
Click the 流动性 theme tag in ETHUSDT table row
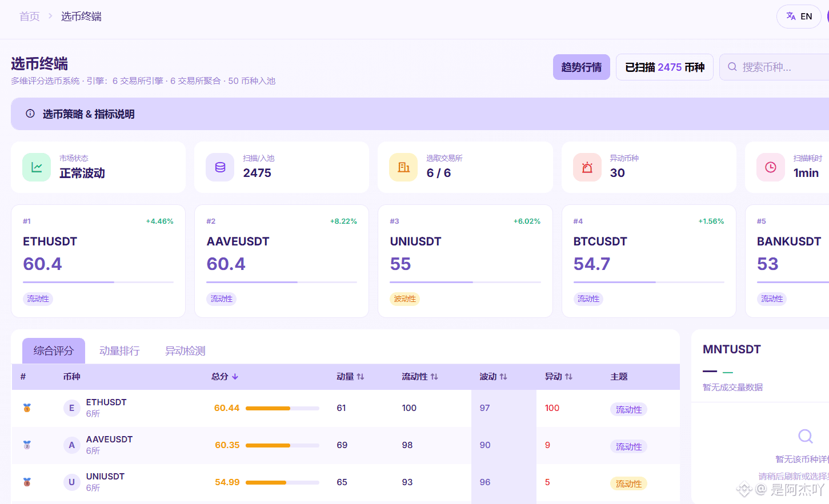(x=628, y=409)
